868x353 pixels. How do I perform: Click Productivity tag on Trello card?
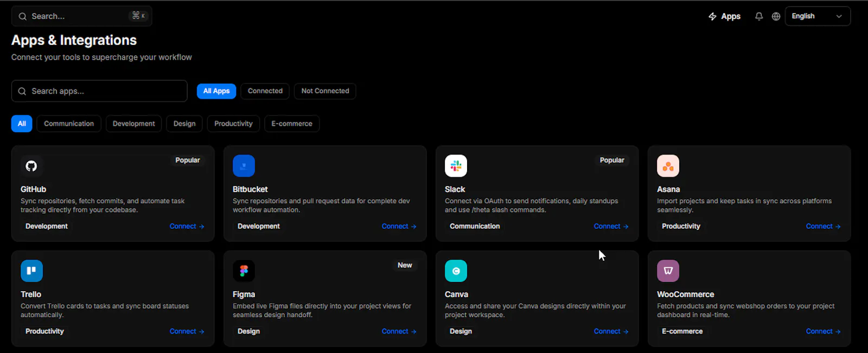[44, 331]
